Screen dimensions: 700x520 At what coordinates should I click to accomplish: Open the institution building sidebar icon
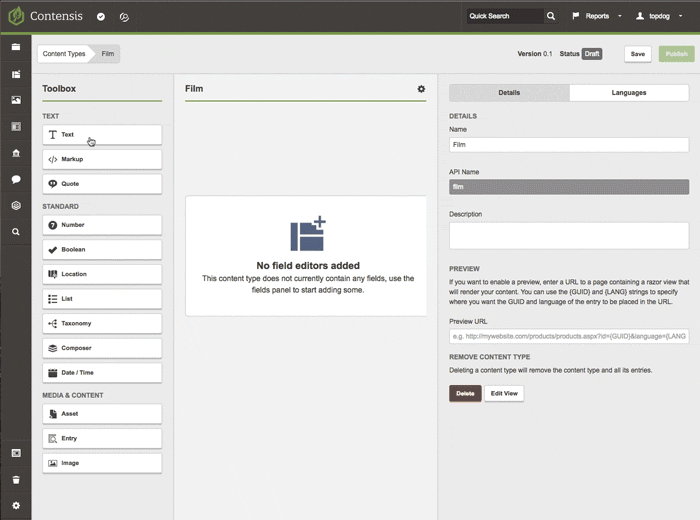(x=16, y=153)
